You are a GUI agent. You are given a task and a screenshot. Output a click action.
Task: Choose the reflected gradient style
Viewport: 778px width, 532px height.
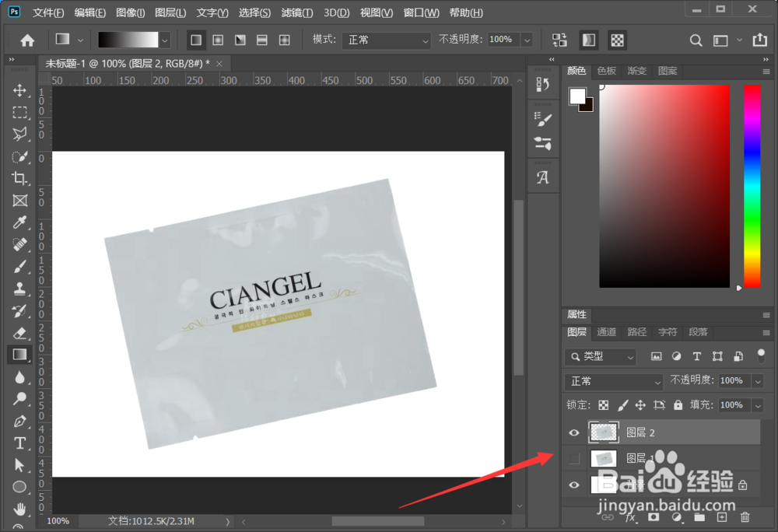tap(262, 40)
